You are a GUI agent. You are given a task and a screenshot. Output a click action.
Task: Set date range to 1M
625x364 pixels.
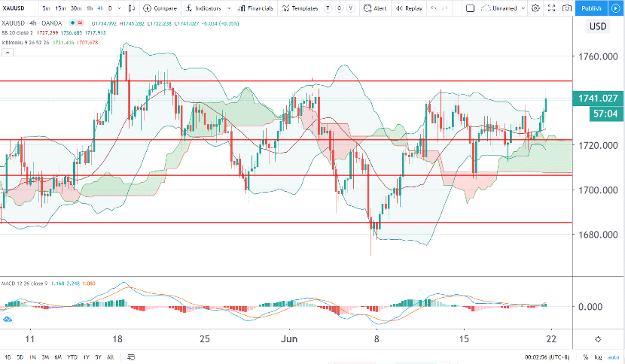pyautogui.click(x=32, y=357)
